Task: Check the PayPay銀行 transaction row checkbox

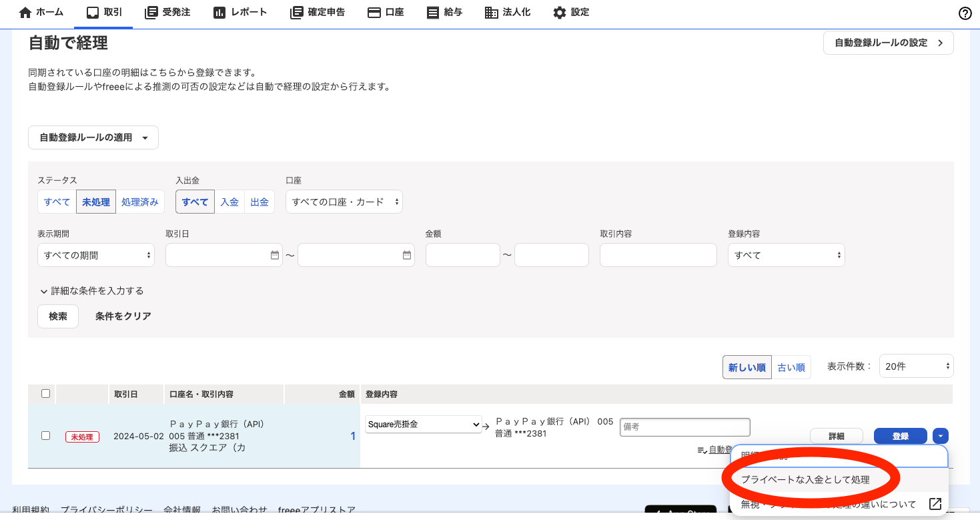Action: [x=45, y=435]
